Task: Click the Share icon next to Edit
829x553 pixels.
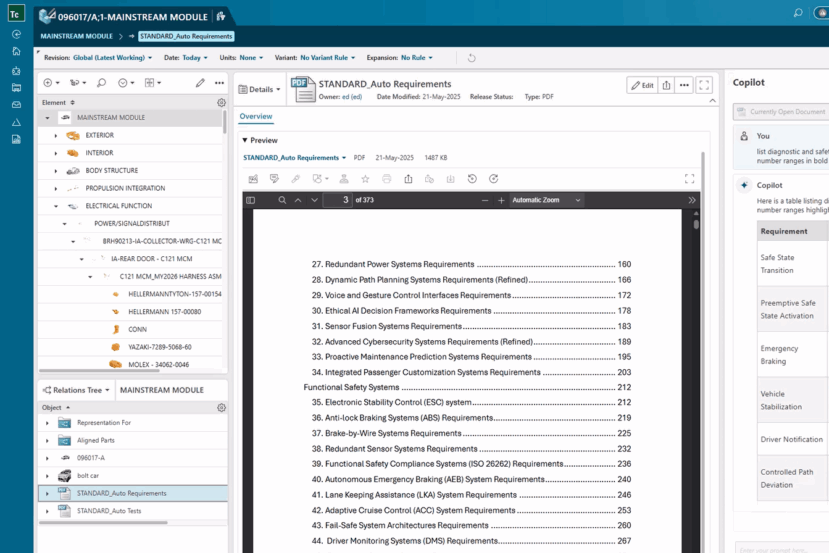Action: [667, 85]
